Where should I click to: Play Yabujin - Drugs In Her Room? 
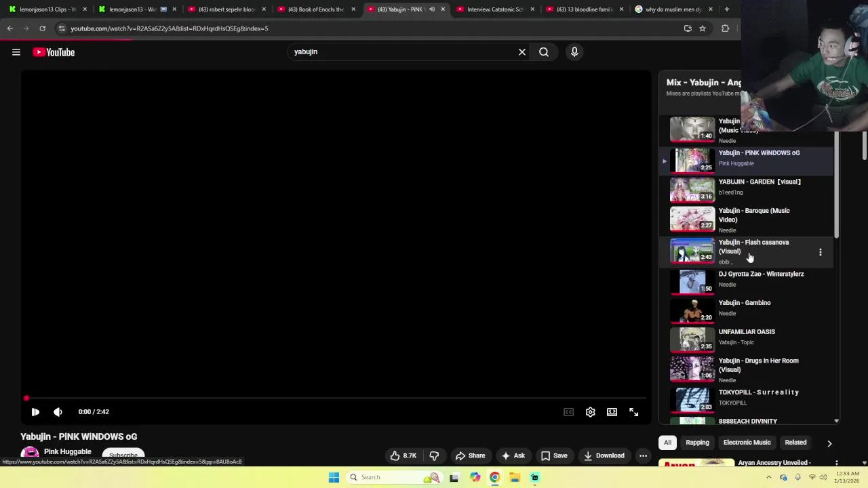click(746, 369)
